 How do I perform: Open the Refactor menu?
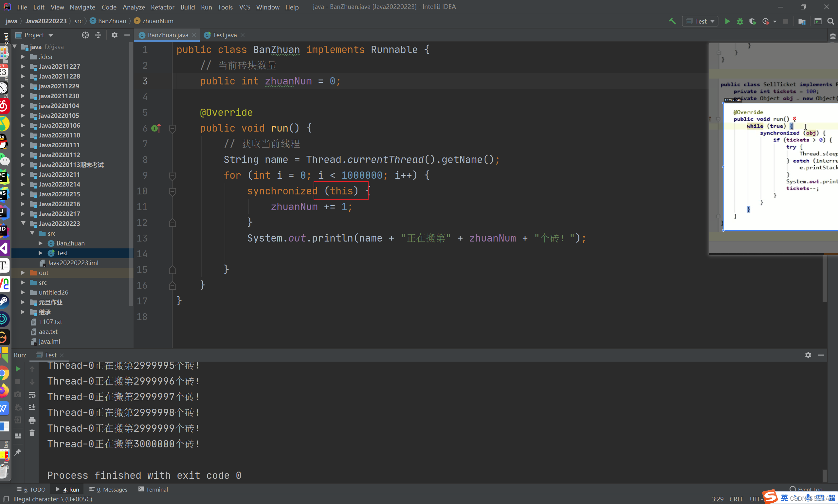tap(162, 7)
